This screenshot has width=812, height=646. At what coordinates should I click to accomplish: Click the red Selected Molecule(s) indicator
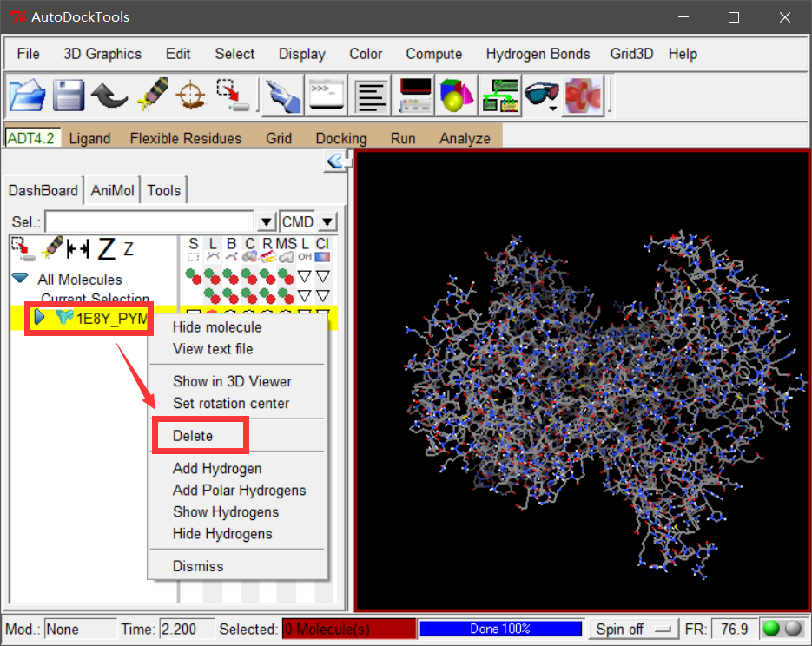[x=348, y=629]
